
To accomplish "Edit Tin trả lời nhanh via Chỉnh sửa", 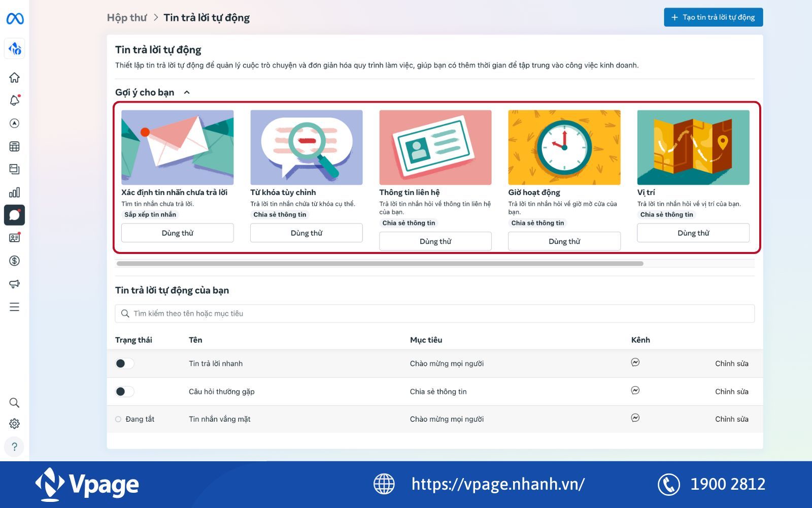I will coord(732,364).
